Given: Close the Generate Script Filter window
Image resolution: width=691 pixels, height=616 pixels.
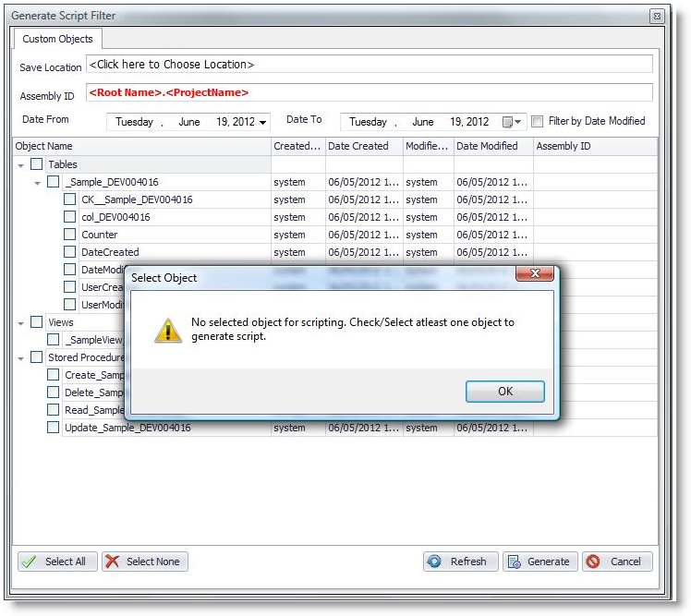Looking at the screenshot, I should click(656, 16).
